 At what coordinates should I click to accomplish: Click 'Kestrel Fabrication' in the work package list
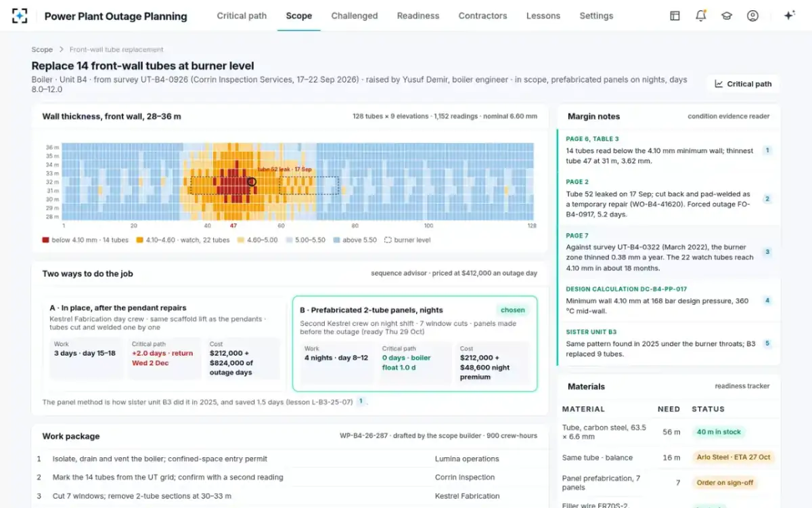point(468,496)
